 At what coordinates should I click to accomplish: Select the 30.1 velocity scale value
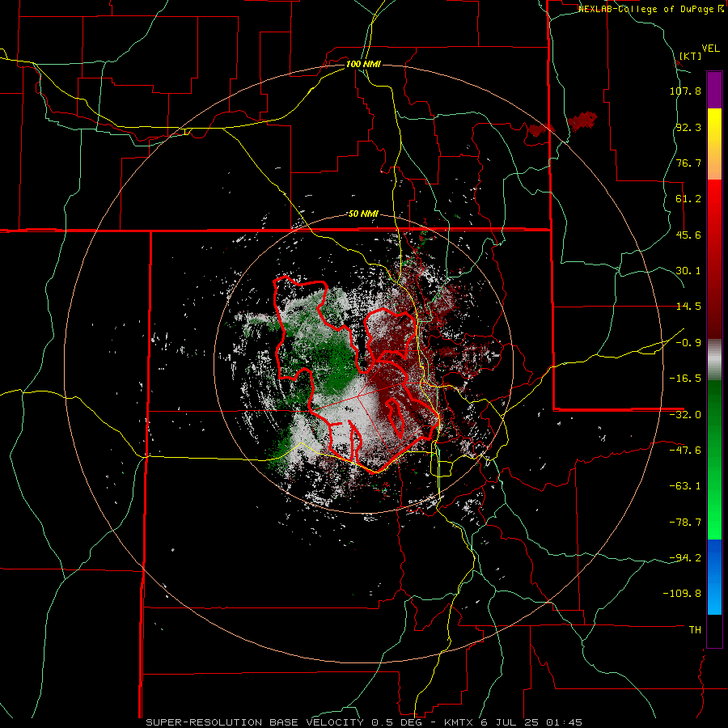688,271
